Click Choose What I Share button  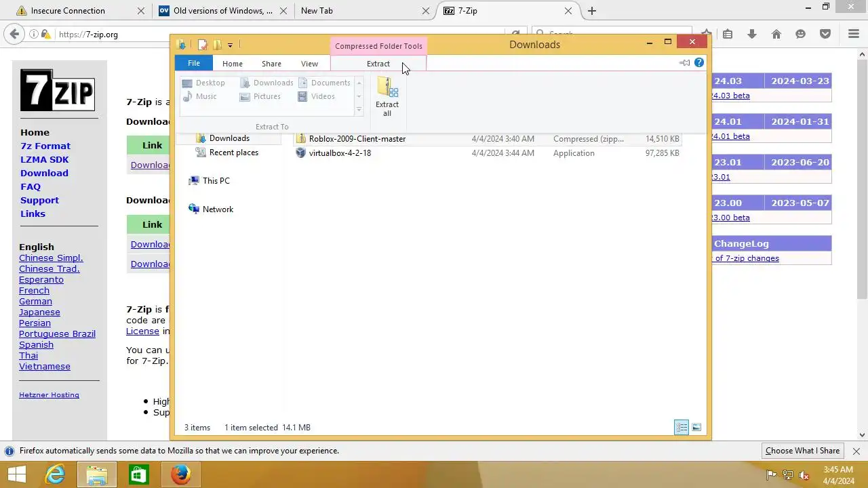tap(802, 451)
